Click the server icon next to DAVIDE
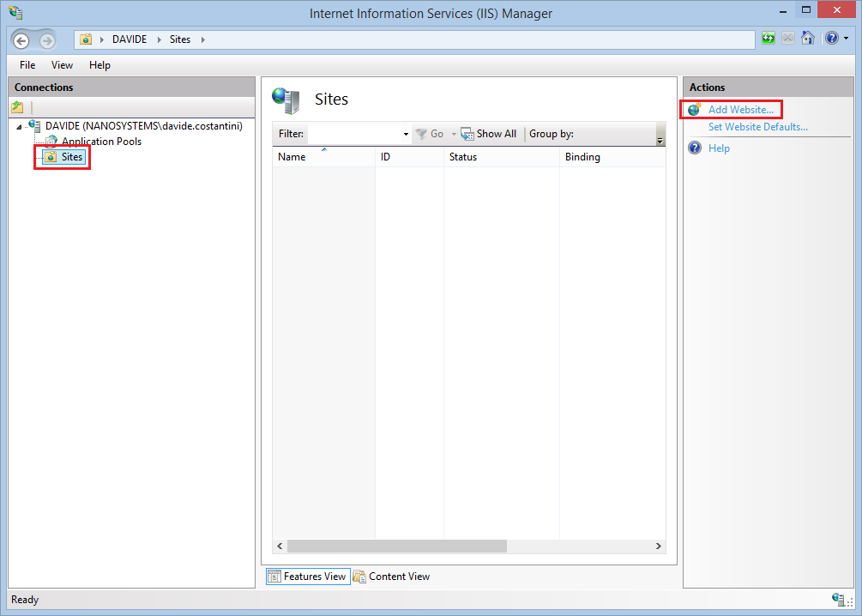Screen dimensions: 862x616 click(x=34, y=125)
